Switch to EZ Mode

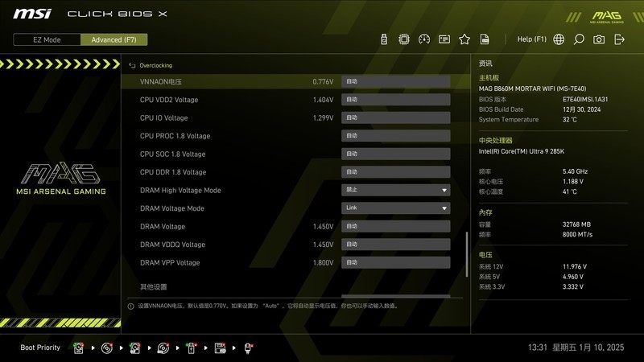(47, 39)
